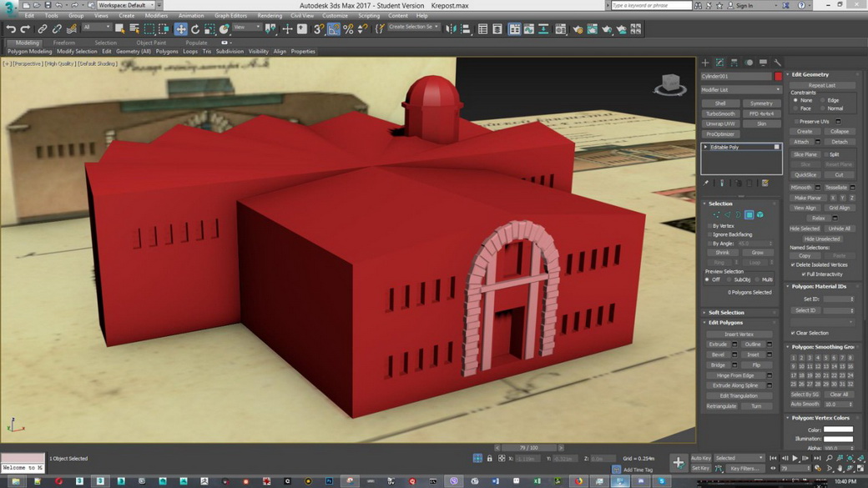The width and height of the screenshot is (868, 488).
Task: Collapse the Soft Selection rollout
Action: (726, 313)
